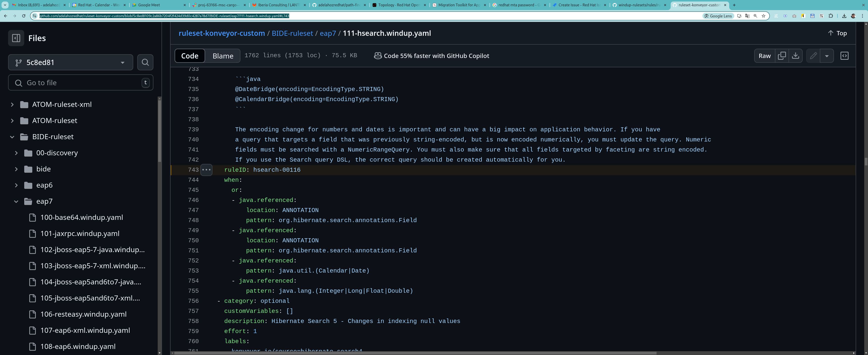
Task: Collapse the Files side panel icon
Action: point(16,38)
